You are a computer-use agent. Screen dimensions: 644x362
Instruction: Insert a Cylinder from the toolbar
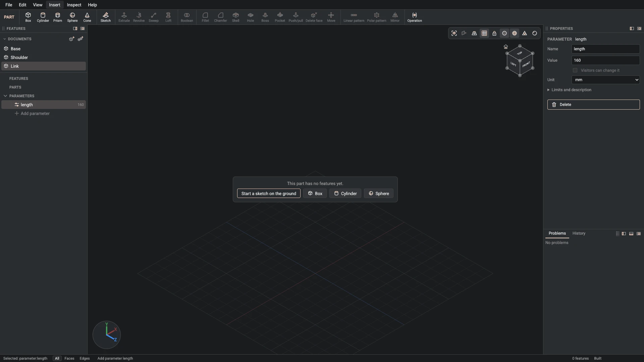[x=43, y=17]
